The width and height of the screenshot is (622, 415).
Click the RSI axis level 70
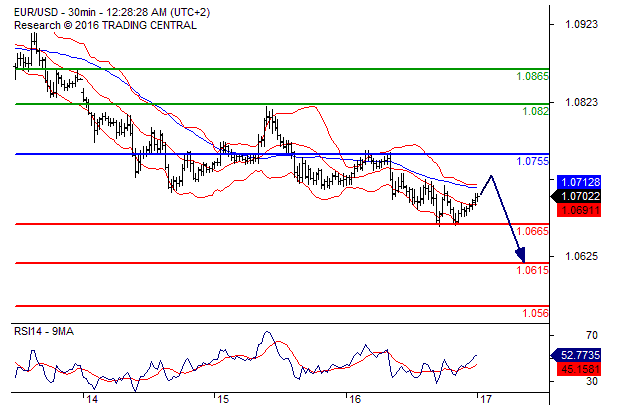(591, 336)
